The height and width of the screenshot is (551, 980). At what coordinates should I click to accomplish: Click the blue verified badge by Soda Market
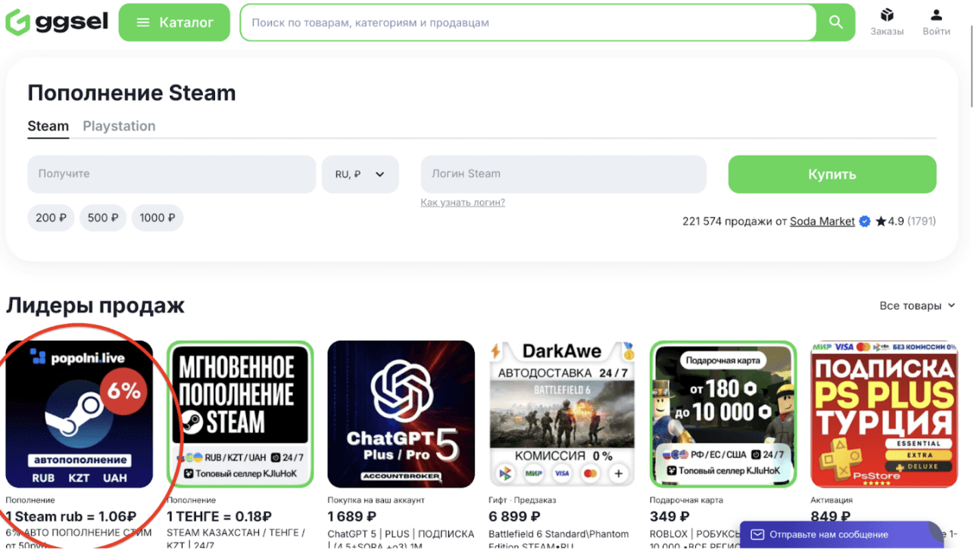pos(865,222)
